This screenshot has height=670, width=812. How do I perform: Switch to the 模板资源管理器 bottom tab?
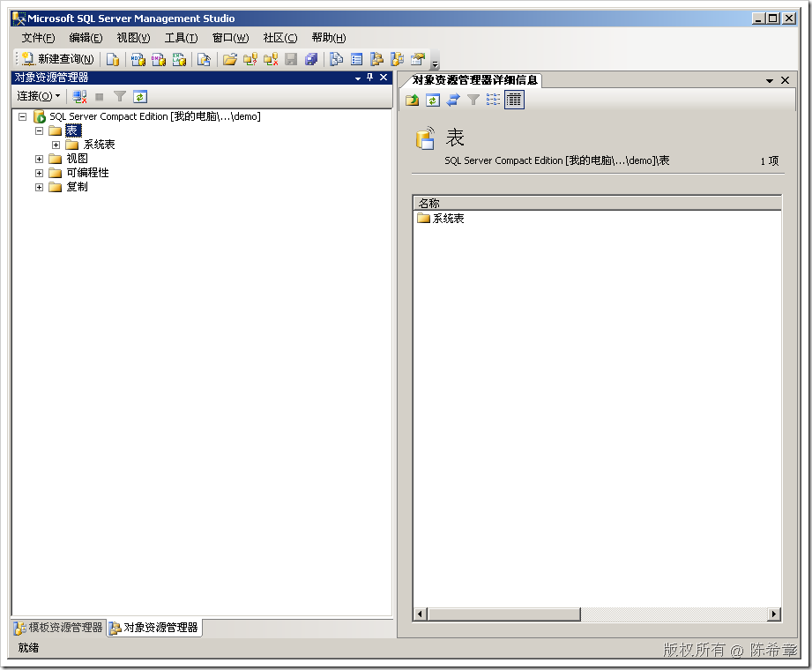tap(58, 628)
